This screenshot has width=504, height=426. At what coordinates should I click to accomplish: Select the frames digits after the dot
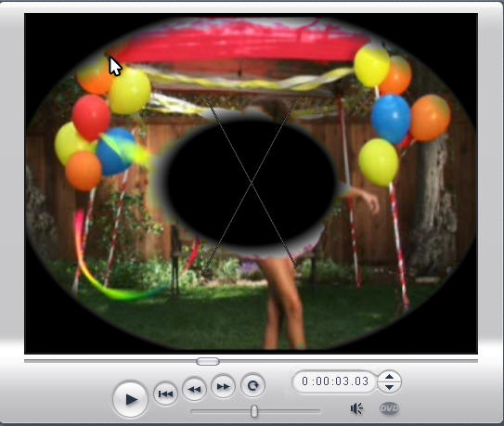point(362,381)
